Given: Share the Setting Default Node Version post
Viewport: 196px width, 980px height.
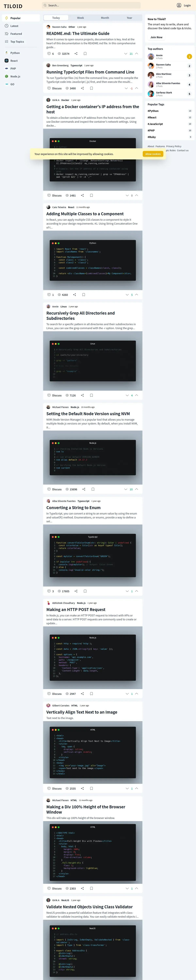Looking at the screenshot, I should (84, 489).
